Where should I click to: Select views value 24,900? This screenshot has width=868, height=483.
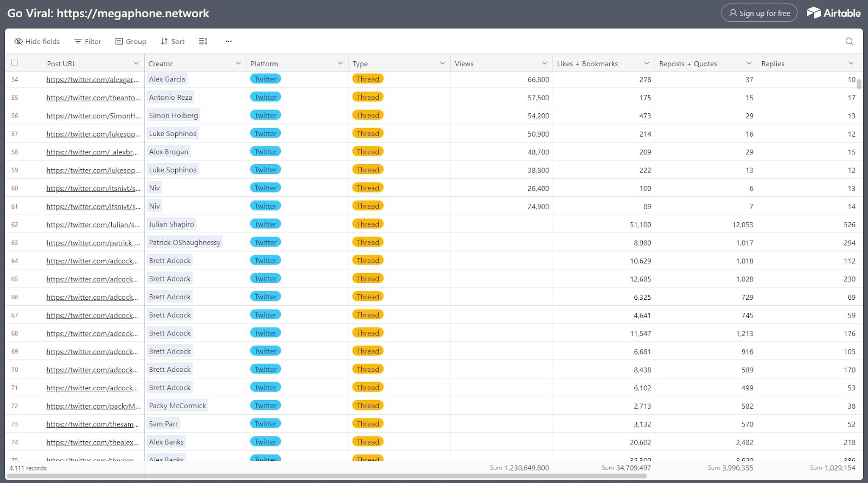point(538,207)
